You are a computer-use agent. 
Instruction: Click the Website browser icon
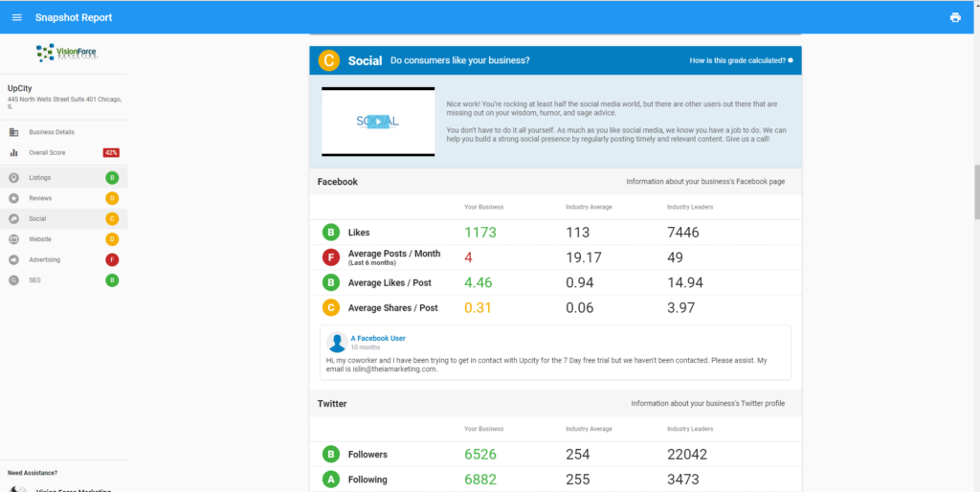coord(13,239)
